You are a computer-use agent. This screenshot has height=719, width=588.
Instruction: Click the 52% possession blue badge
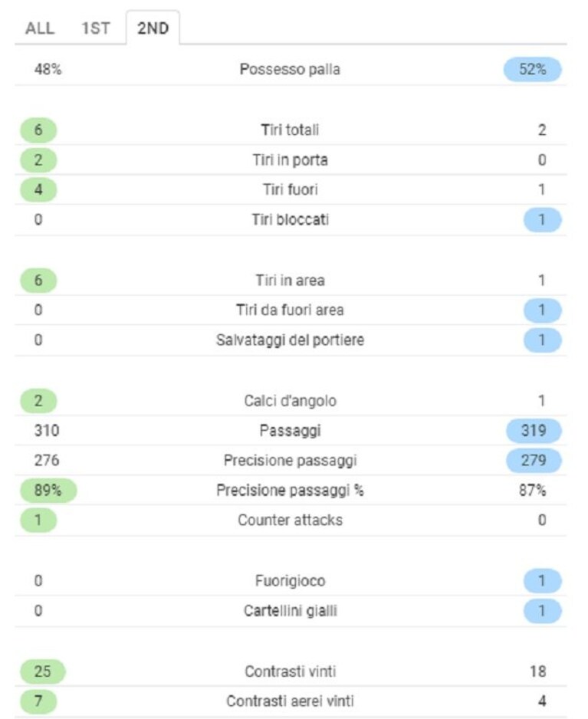[533, 70]
